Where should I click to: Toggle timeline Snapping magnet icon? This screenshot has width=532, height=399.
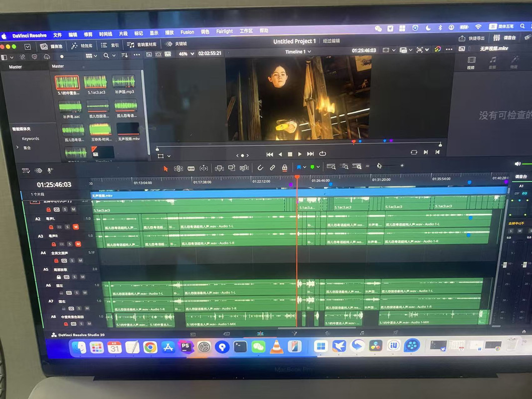[260, 168]
